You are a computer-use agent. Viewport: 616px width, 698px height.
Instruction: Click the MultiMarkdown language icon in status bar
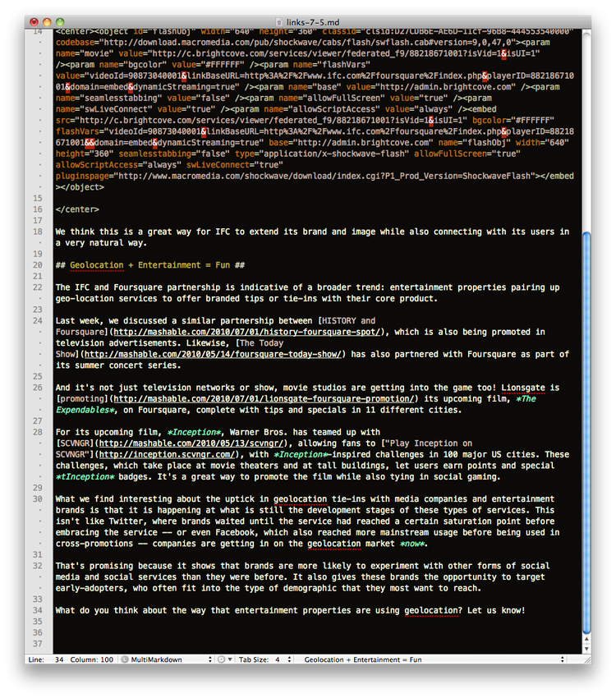[125, 659]
